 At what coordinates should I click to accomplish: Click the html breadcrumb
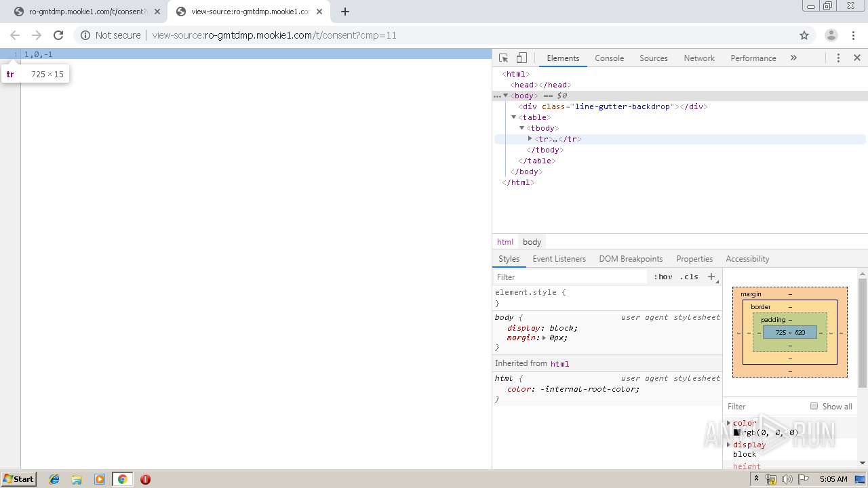(505, 242)
